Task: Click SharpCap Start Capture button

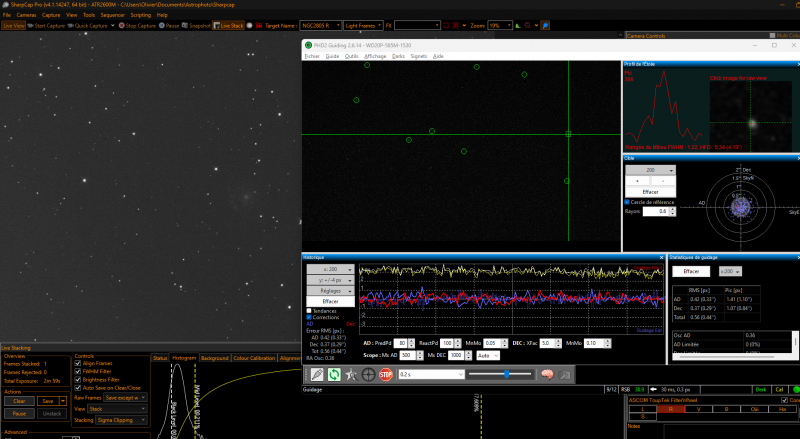Action: coord(46,26)
